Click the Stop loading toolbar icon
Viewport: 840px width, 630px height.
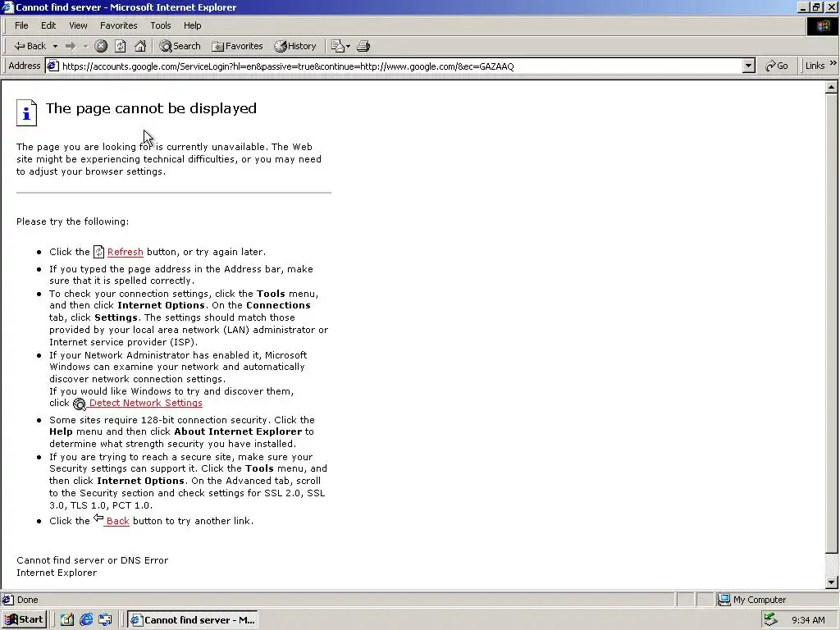point(101,46)
